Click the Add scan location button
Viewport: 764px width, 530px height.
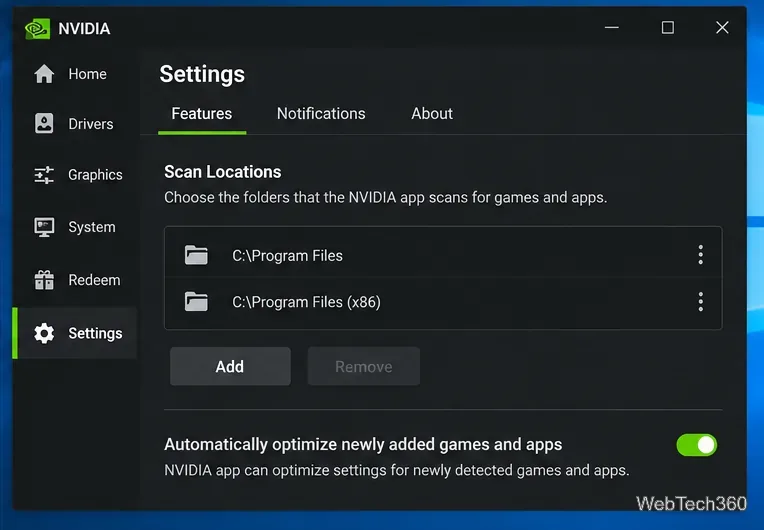230,366
